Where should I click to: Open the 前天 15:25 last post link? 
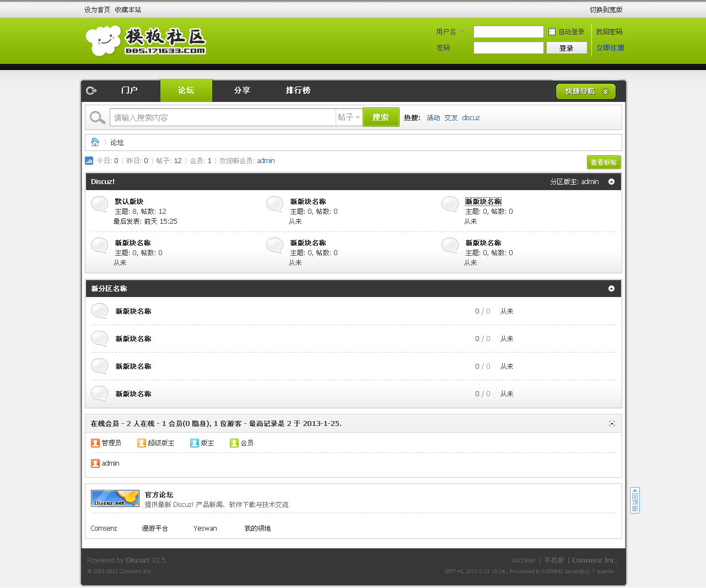pyautogui.click(x=161, y=222)
